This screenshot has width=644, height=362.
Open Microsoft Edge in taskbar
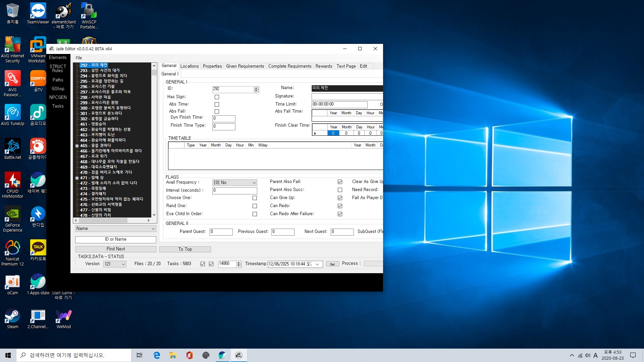pos(157,355)
